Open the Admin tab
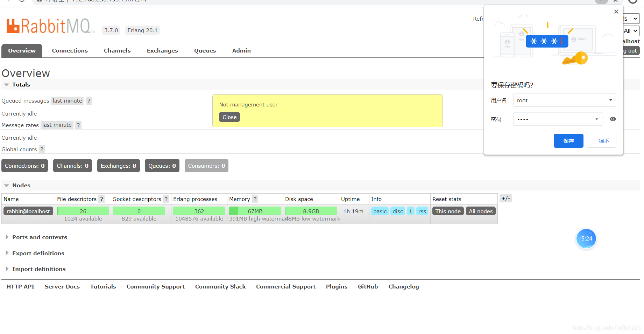644x334 pixels. (241, 50)
